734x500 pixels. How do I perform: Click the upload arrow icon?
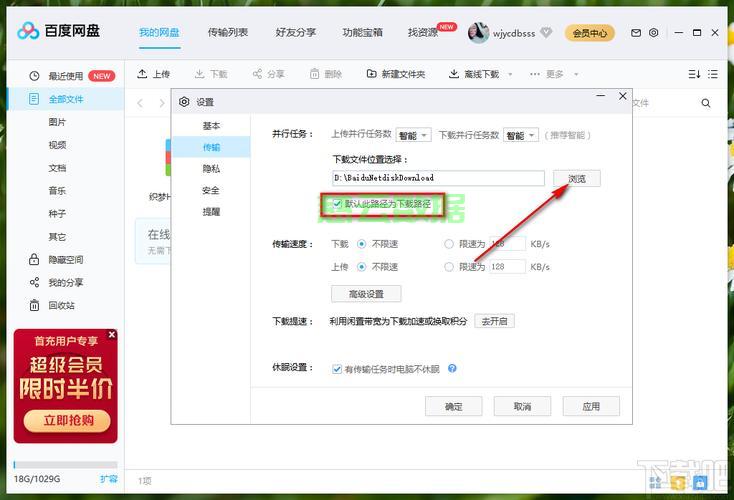[x=142, y=74]
